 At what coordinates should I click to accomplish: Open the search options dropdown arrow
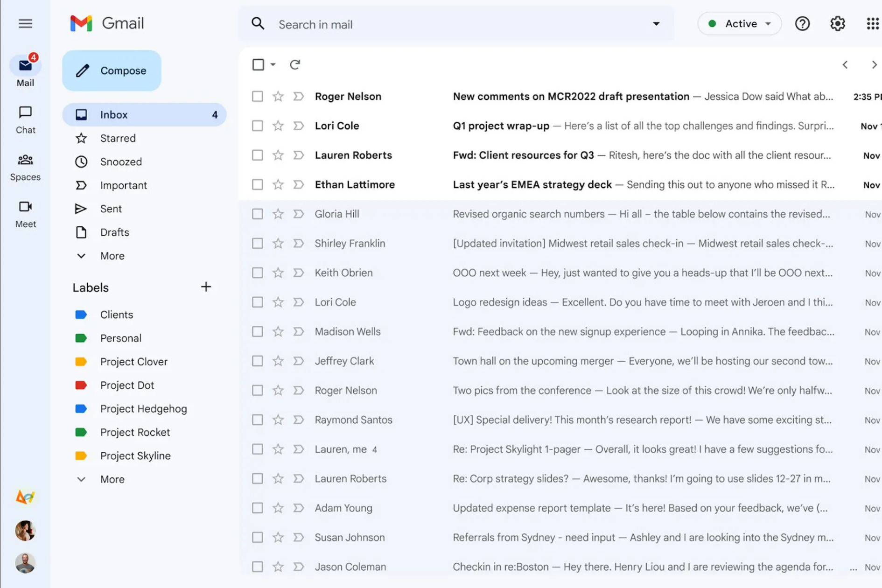click(x=657, y=23)
